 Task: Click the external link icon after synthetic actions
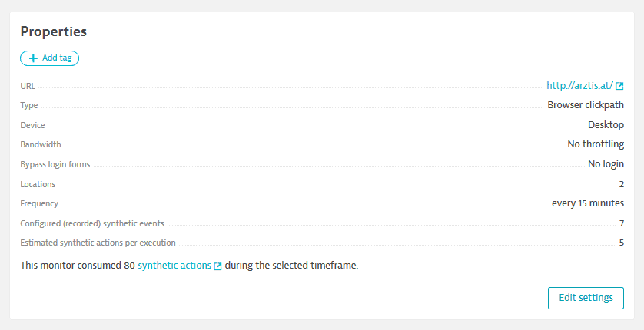[x=217, y=266]
